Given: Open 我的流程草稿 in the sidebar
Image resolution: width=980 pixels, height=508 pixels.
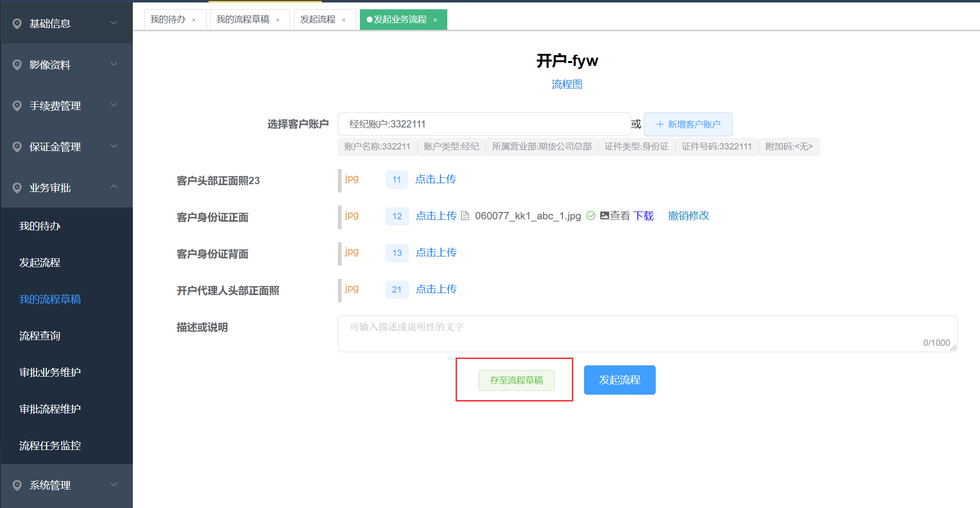Looking at the screenshot, I should [x=66, y=299].
